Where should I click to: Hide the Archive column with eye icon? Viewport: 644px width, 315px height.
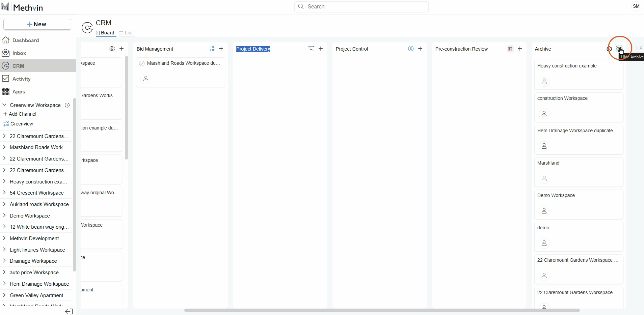pos(619,49)
